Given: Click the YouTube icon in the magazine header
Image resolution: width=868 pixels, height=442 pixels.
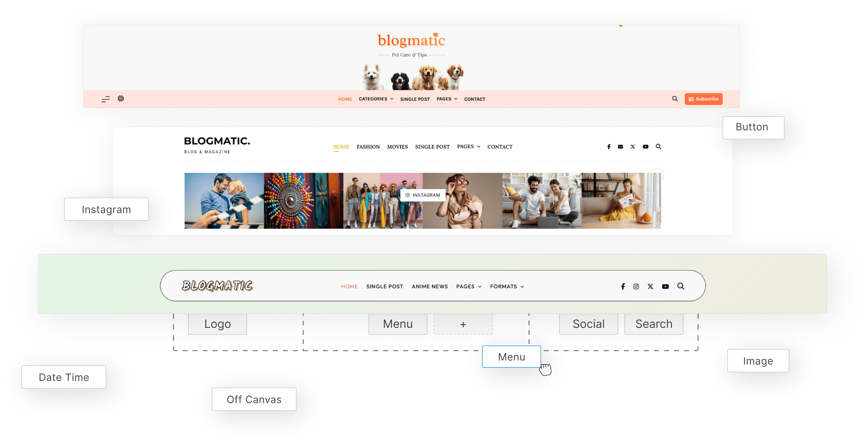Looking at the screenshot, I should [645, 147].
